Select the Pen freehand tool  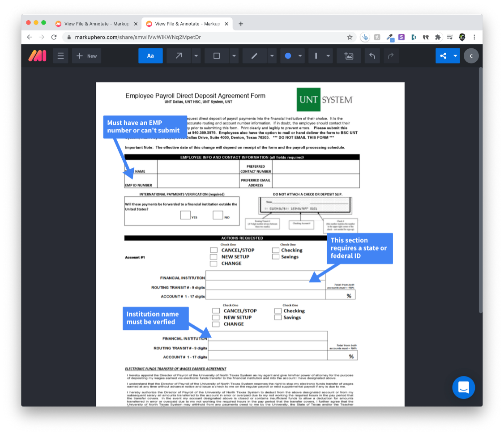[254, 56]
